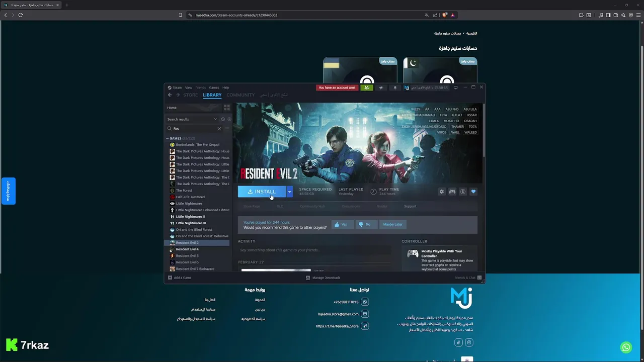This screenshot has height=362, width=644.
Task: Open the green friends icon in Steam header
Action: [366, 87]
